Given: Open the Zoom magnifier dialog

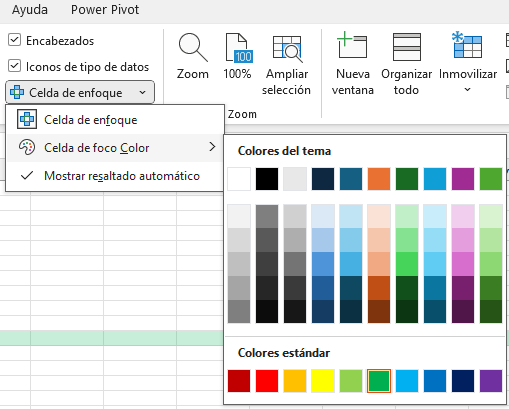Looking at the screenshot, I should tap(193, 56).
